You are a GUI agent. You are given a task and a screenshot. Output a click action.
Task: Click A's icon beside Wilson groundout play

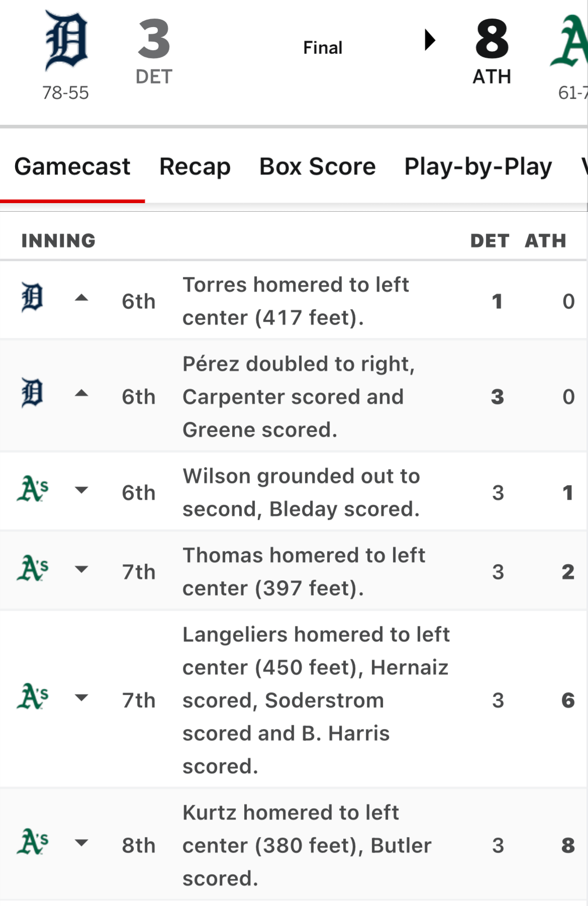pyautogui.click(x=33, y=489)
